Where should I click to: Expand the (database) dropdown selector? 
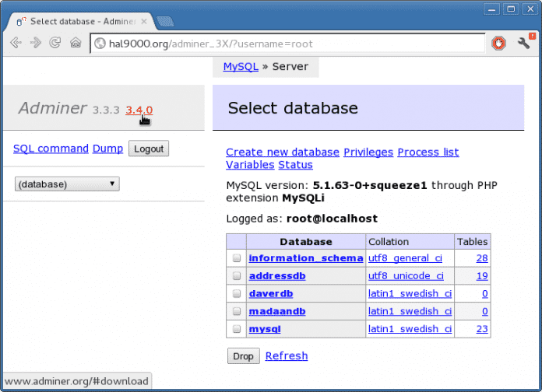pos(67,184)
